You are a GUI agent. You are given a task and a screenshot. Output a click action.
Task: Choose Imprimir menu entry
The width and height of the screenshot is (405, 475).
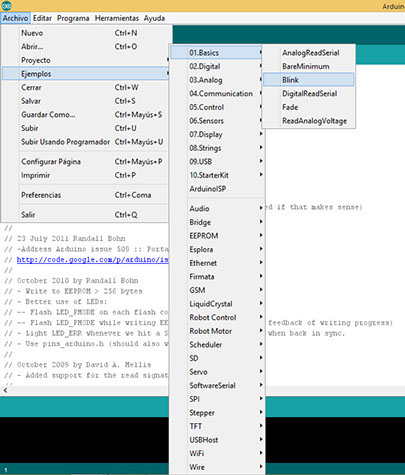tap(86, 175)
